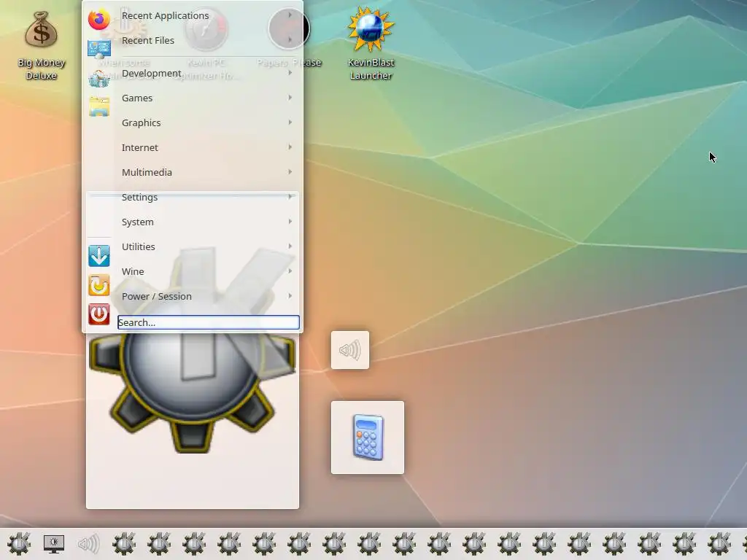The image size is (747, 560).
Task: Open the Power / Session menu entry
Action: click(208, 296)
